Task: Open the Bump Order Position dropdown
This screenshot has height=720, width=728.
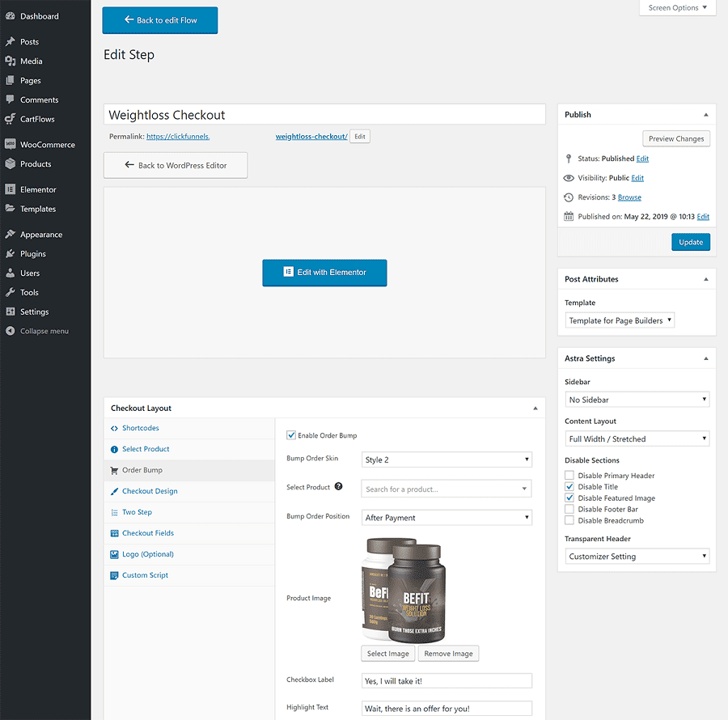Action: [447, 517]
